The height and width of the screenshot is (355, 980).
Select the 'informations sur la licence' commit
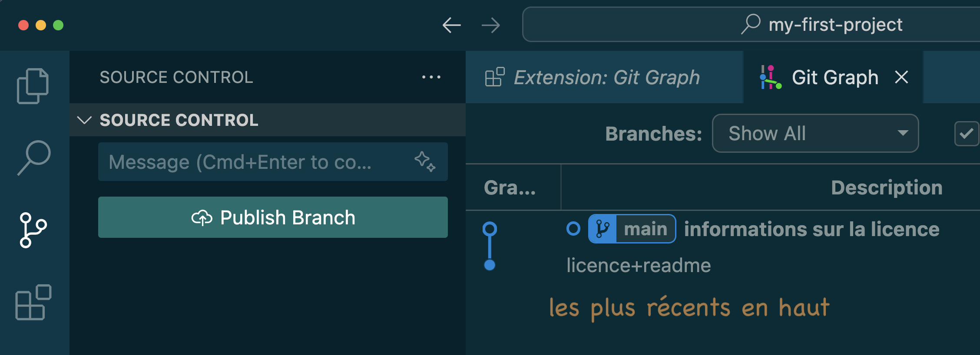pyautogui.click(x=811, y=229)
